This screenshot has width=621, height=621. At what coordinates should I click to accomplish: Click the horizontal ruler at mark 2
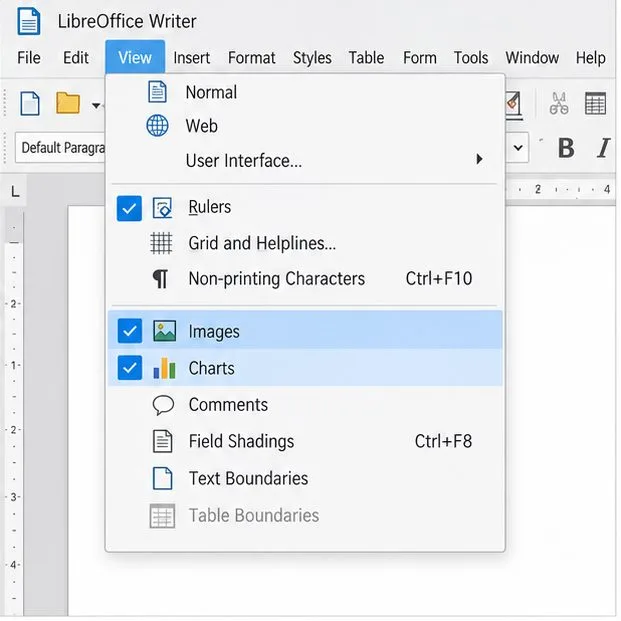point(537,189)
